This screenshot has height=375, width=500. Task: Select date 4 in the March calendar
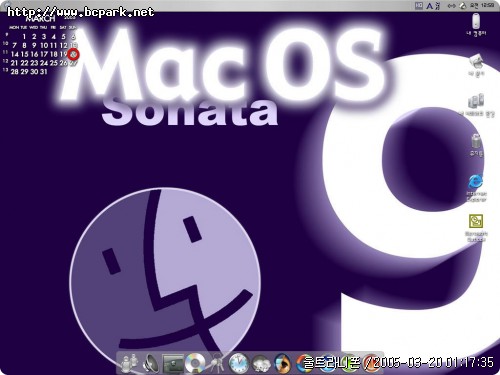(x=54, y=37)
